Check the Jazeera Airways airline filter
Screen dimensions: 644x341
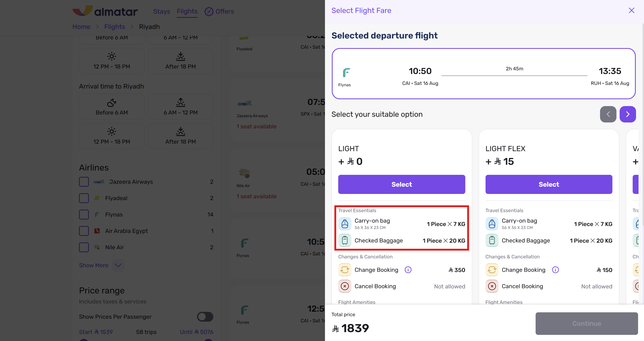click(84, 182)
